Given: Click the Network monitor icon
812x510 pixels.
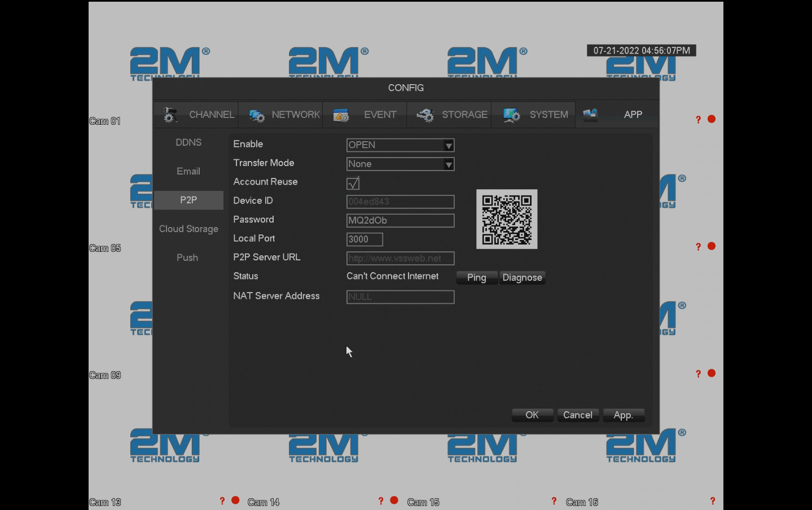Looking at the screenshot, I should pos(257,115).
